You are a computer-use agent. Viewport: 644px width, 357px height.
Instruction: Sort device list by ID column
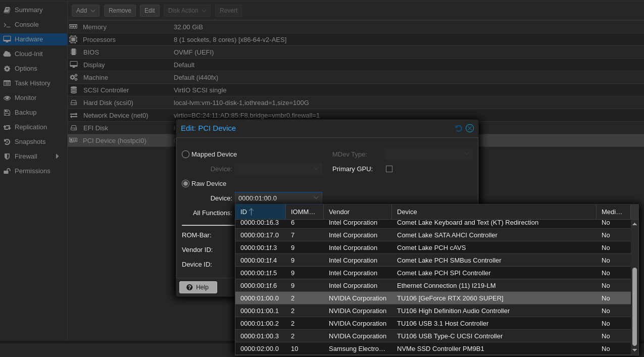261,212
